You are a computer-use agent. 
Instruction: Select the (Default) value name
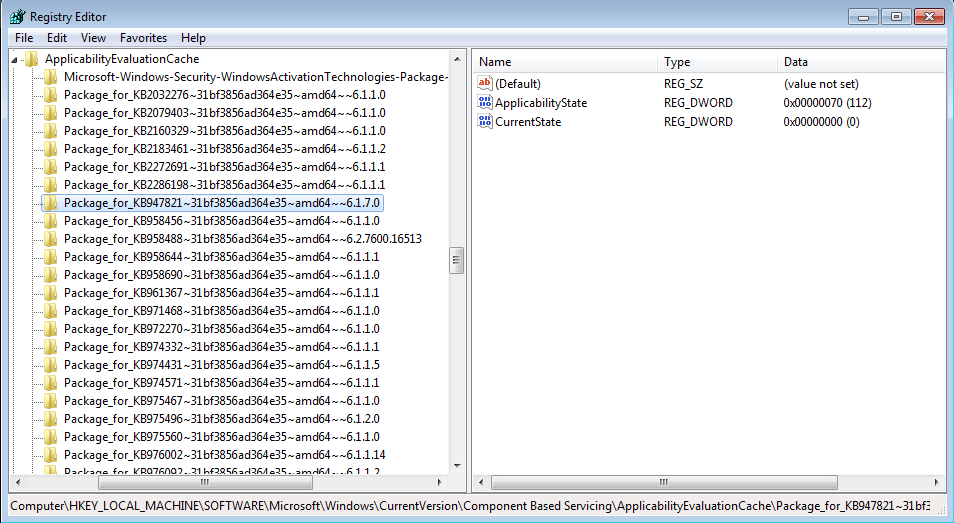pyautogui.click(x=518, y=84)
